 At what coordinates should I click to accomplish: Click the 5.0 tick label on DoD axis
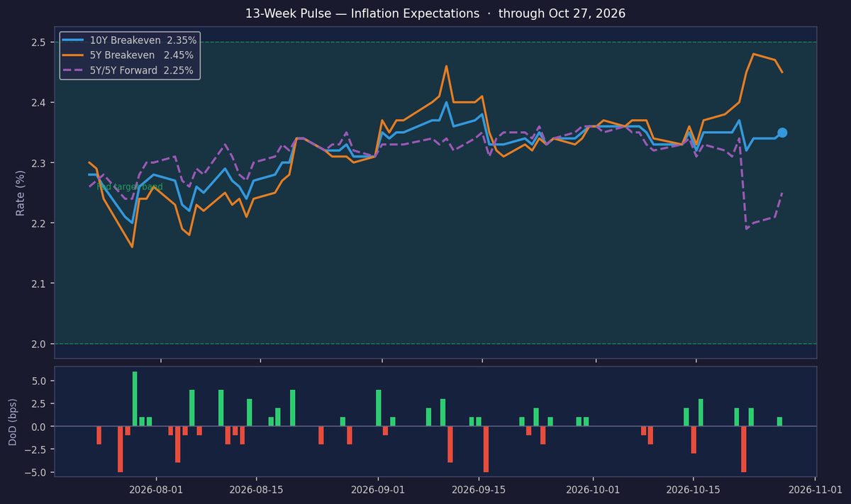[40, 381]
